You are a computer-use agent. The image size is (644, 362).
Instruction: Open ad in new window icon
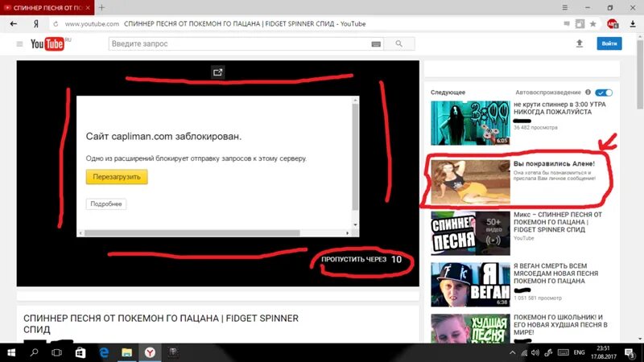click(217, 72)
